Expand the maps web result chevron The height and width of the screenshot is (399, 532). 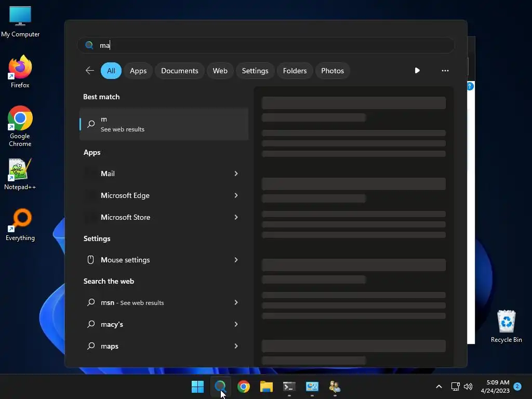(236, 346)
